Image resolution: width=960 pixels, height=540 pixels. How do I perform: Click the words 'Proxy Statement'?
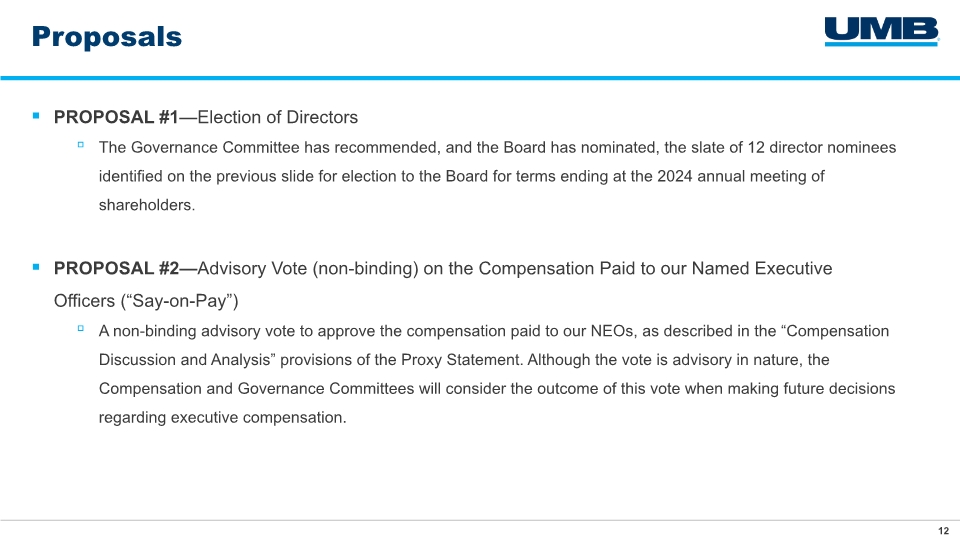coord(460,359)
